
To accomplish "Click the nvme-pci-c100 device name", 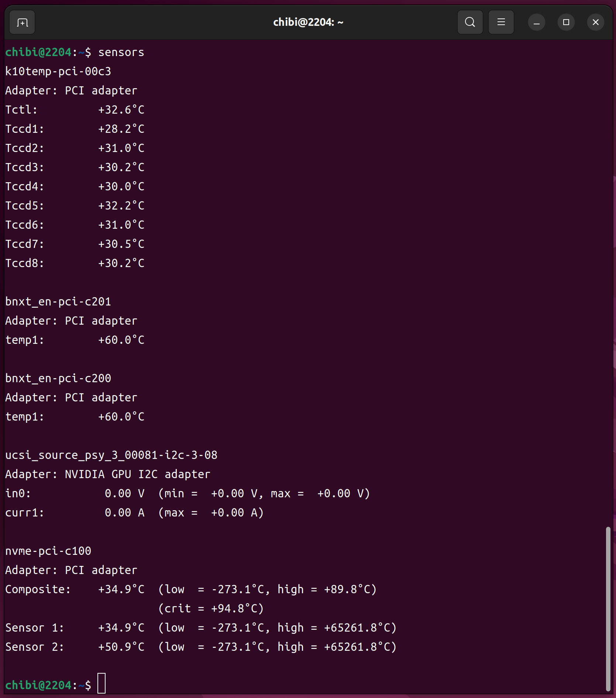I will 48,551.
